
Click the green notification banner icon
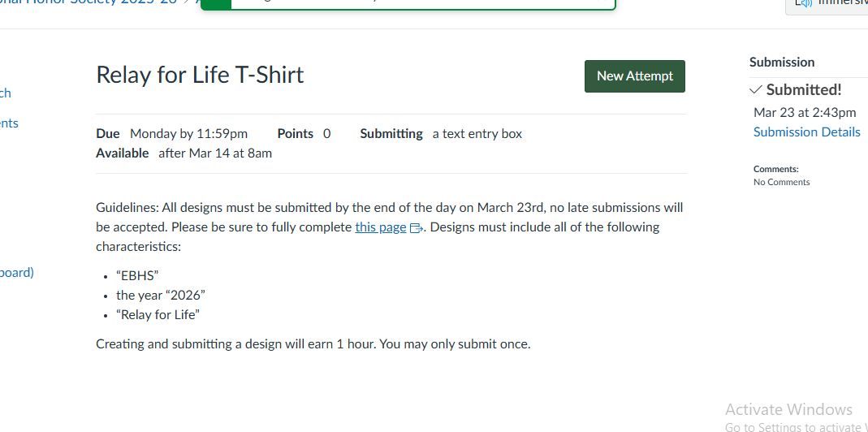pos(215,3)
